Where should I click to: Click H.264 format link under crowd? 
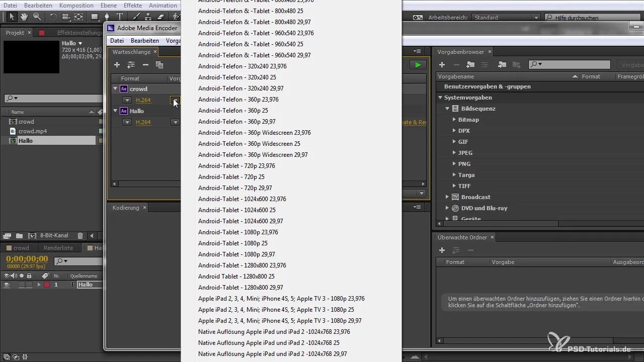[x=143, y=100]
